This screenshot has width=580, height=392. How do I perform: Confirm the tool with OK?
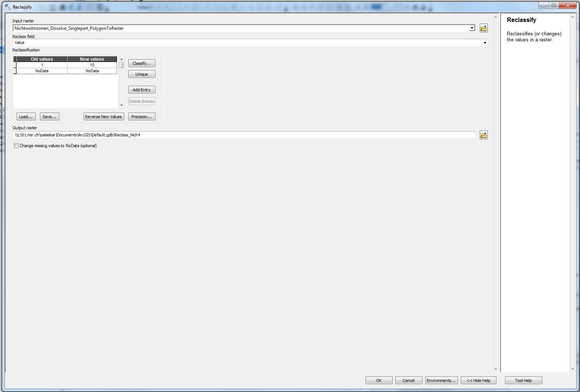tap(379, 380)
